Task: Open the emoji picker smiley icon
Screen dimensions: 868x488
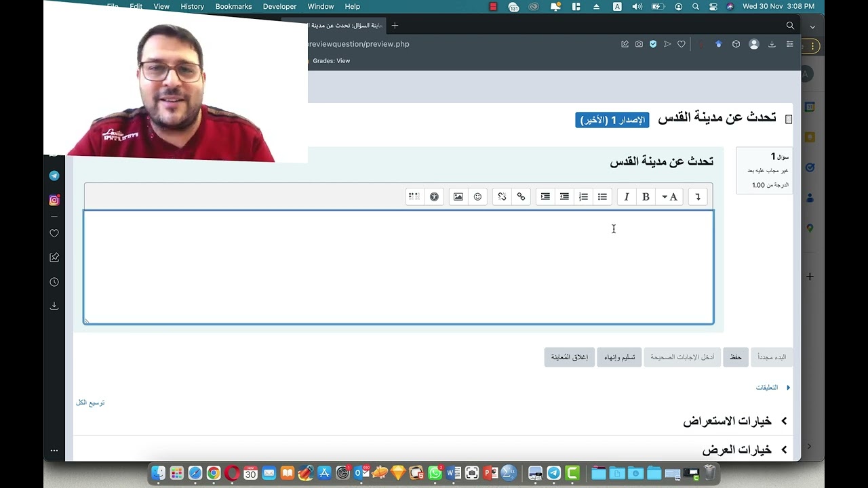Action: click(477, 197)
